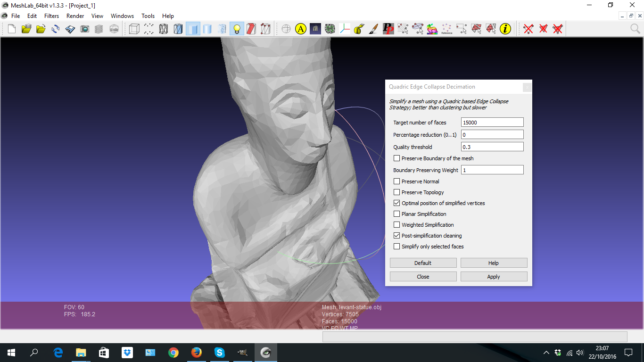Enable Bounding Box render mode
The image size is (644, 362).
[134, 29]
